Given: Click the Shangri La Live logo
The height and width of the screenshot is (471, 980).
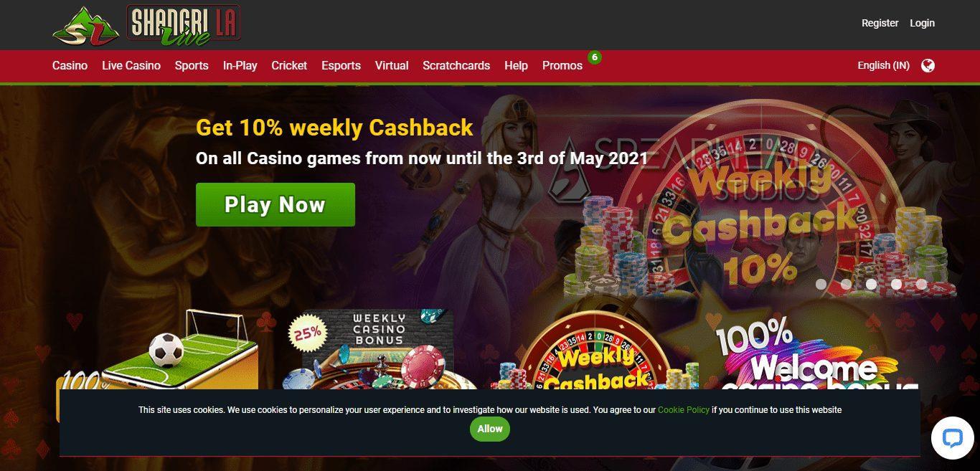Looking at the screenshot, I should coord(146,25).
